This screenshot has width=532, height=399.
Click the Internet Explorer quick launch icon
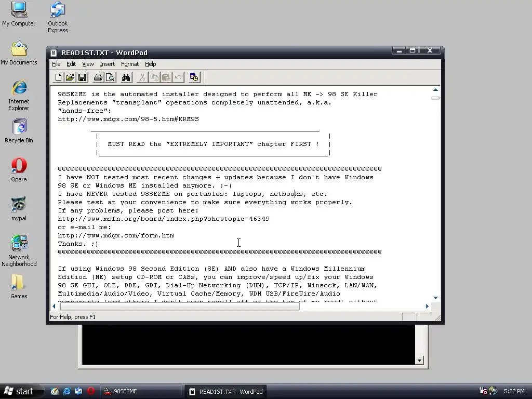(66, 391)
